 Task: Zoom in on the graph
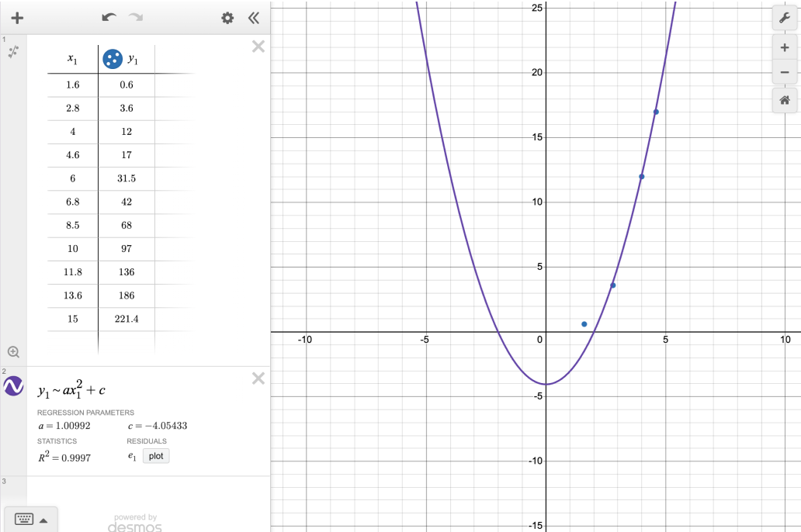784,48
